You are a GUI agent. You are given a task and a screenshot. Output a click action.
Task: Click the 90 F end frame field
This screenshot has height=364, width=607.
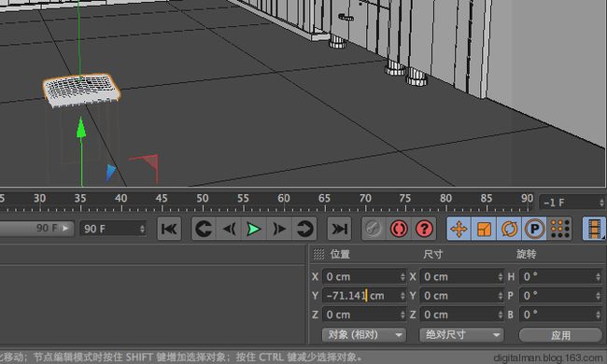coord(113,229)
